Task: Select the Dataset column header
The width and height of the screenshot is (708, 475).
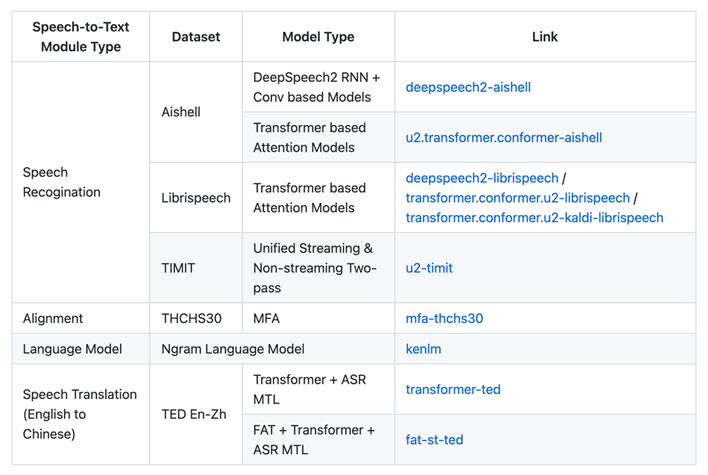Action: pos(196,37)
